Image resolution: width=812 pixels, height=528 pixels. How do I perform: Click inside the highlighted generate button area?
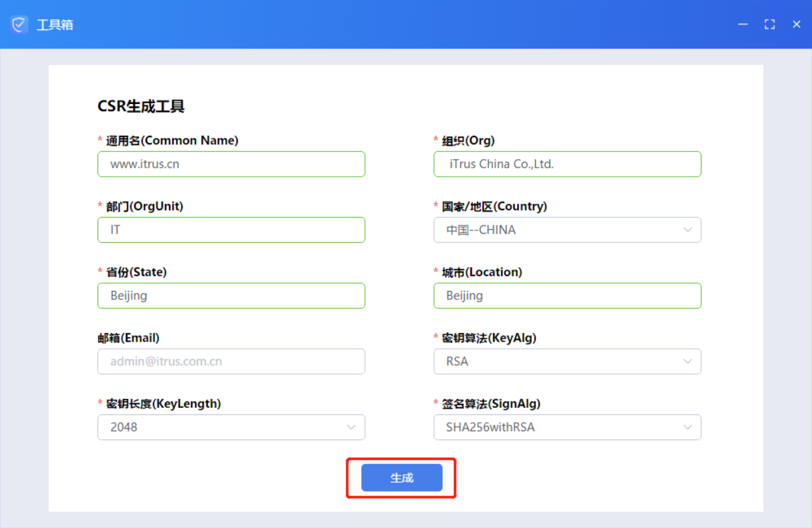[x=401, y=477]
